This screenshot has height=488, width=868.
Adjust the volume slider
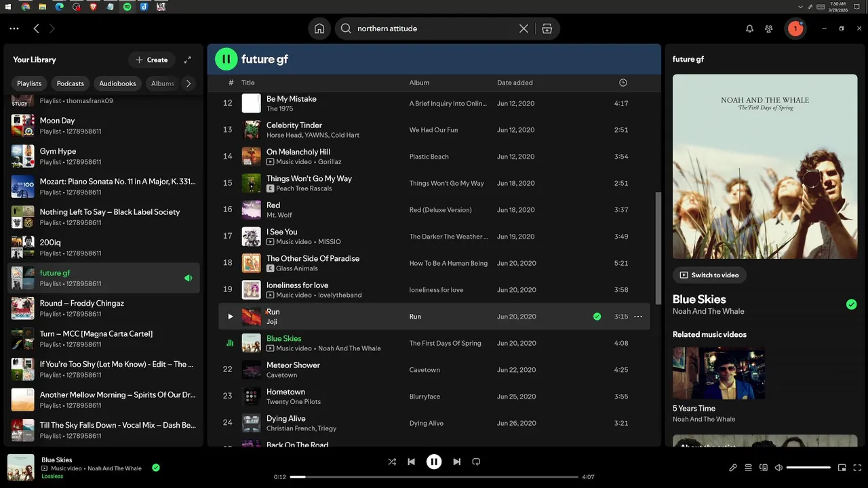point(808,468)
